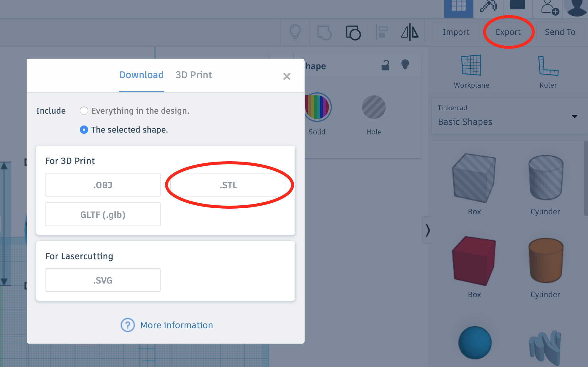Select 'The selected shape' option
Viewport: 588px width, 367px height.
click(x=84, y=130)
